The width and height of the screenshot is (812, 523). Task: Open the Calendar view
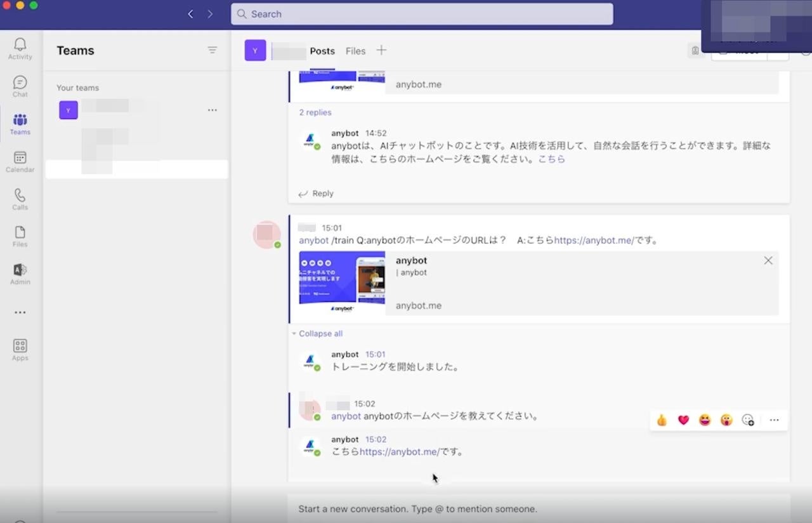[20, 162]
